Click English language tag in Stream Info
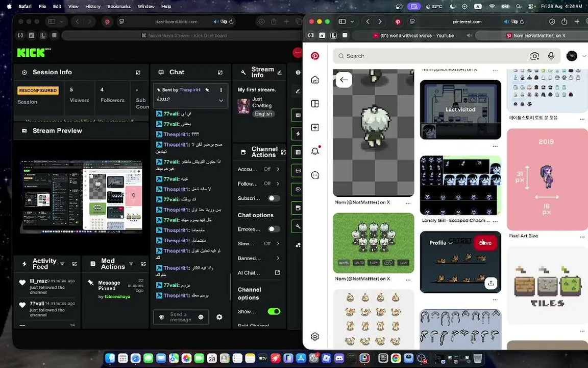 tap(263, 114)
